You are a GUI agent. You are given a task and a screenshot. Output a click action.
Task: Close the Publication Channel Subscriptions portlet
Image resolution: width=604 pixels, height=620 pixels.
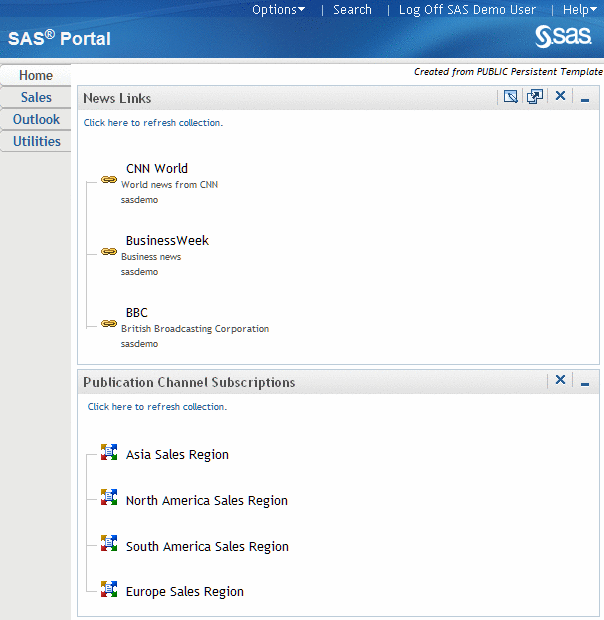560,380
